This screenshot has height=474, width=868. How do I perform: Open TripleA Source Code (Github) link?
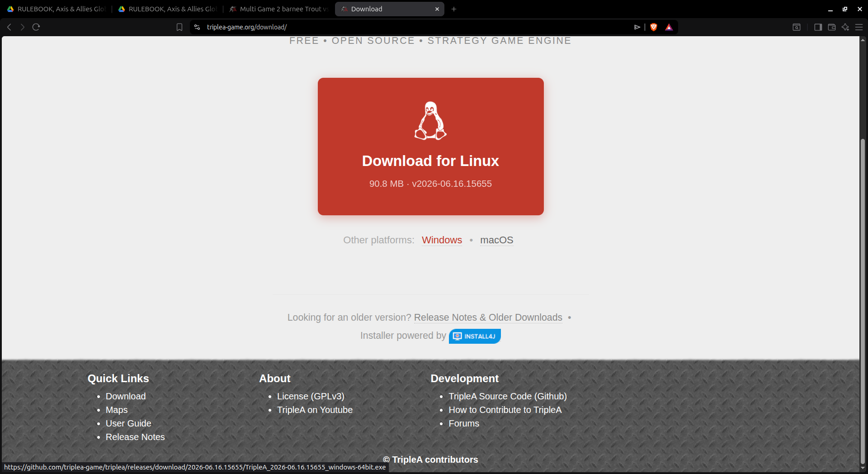508,396
